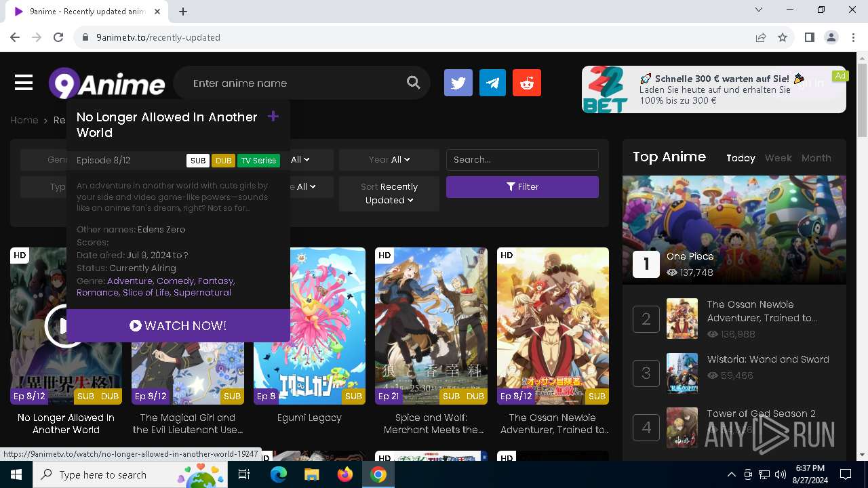Open the Telegram social link
This screenshot has width=868, height=488.
click(x=493, y=83)
